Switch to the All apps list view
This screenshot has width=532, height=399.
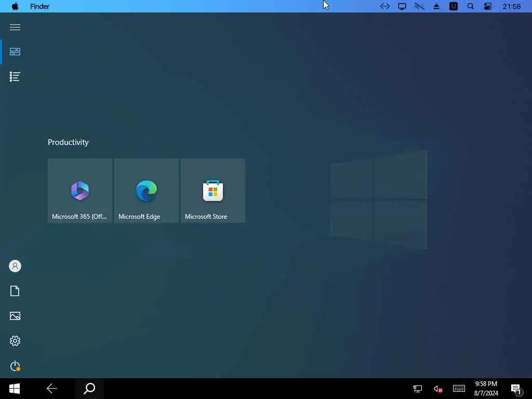[15, 77]
